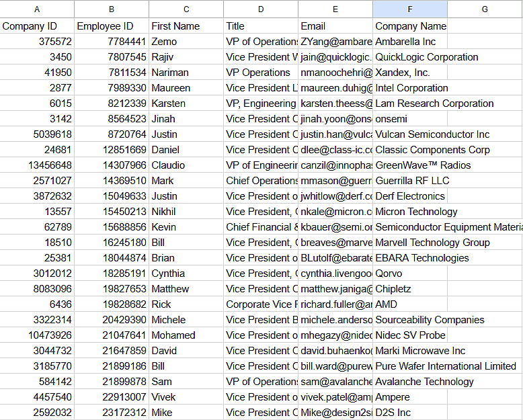Select the "Qorvo" company cell

[410, 274]
